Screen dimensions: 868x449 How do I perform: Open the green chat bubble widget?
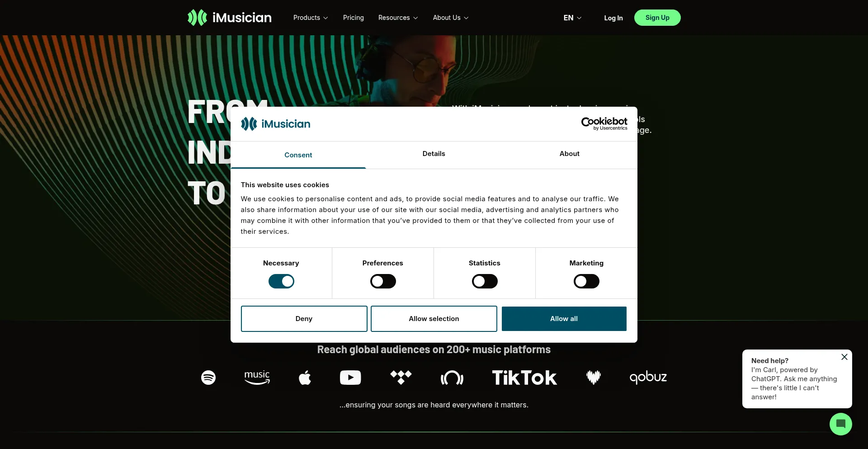pyautogui.click(x=841, y=424)
